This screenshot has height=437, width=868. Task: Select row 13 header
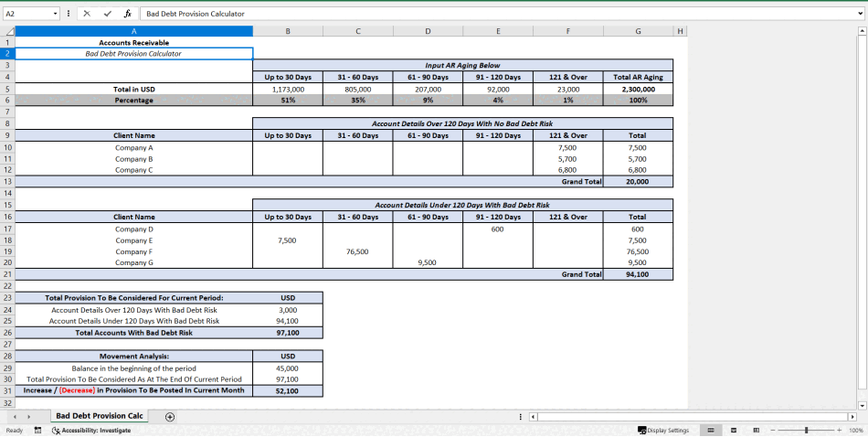click(7, 182)
